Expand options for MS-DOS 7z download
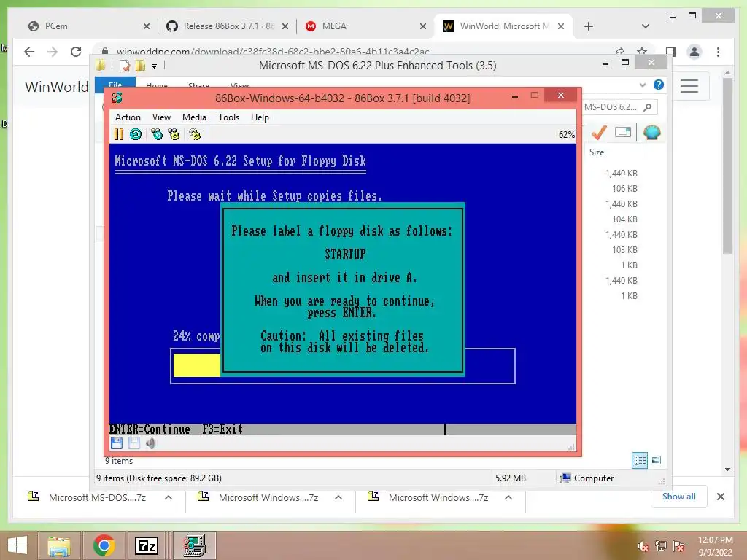The image size is (747, 560). (169, 497)
